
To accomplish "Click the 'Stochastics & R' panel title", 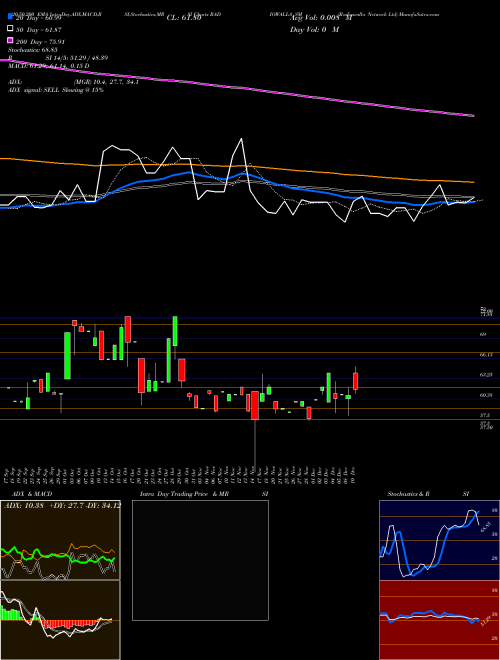I will point(408,494).
